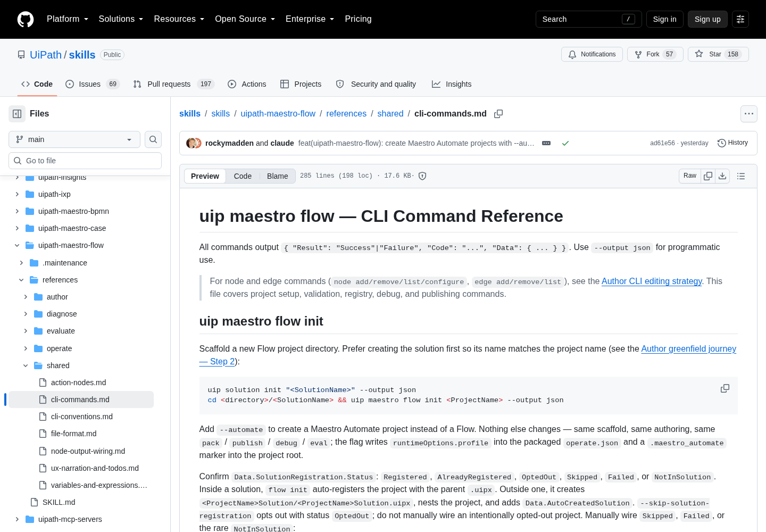Image resolution: width=766 pixels, height=532 pixels.
Task: Select the Preview view
Action: (x=205, y=176)
